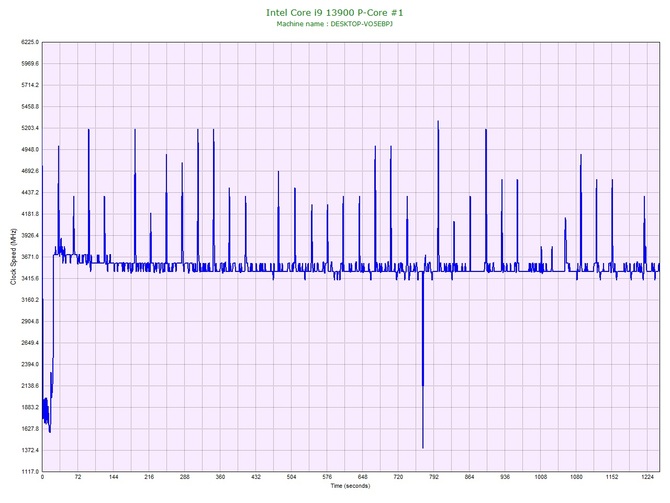Screen dimensions: 670x503
Task: Select the 5458.8 y-axis label
Action: click(x=30, y=107)
